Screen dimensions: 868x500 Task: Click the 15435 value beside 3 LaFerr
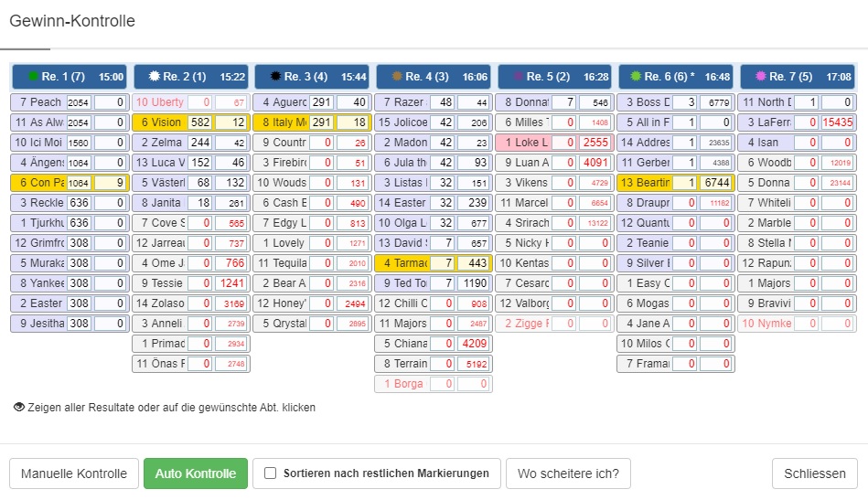[x=838, y=122]
